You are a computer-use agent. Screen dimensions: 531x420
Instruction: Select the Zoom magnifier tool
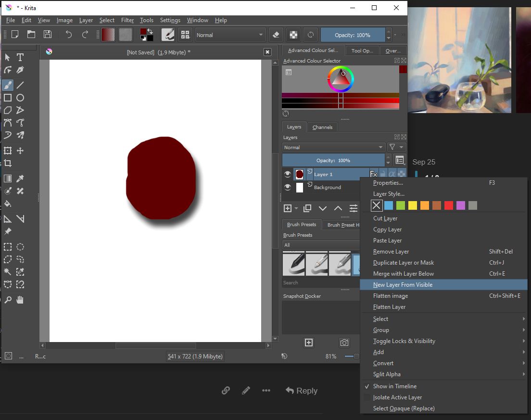pos(8,300)
